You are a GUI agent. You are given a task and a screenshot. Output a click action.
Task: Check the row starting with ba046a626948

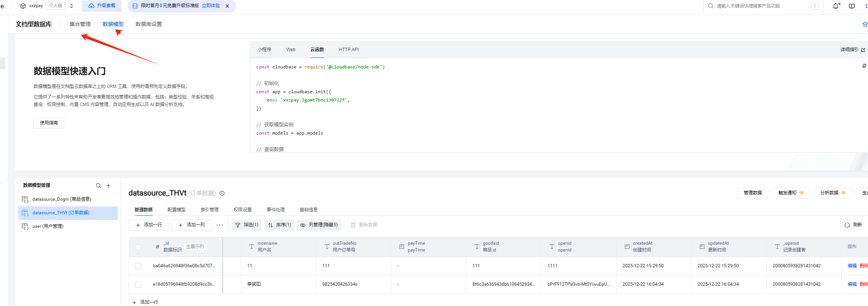[x=138, y=266]
